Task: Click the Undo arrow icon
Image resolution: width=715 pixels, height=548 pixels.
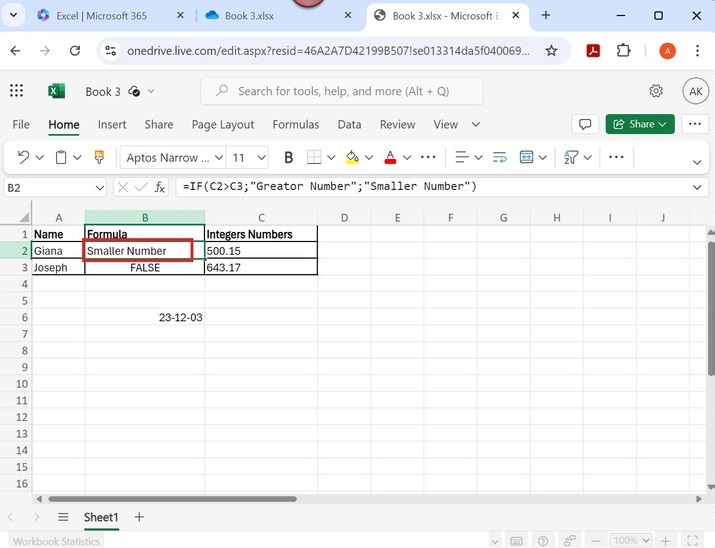Action: click(x=23, y=157)
